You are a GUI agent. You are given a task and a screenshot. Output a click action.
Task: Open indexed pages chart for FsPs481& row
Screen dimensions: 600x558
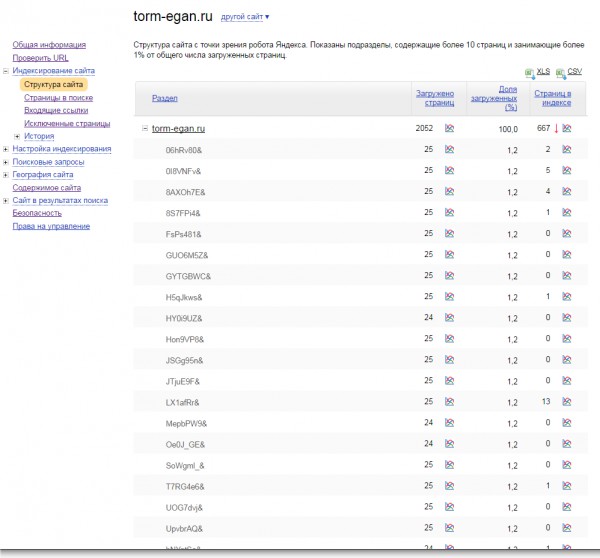tap(567, 233)
